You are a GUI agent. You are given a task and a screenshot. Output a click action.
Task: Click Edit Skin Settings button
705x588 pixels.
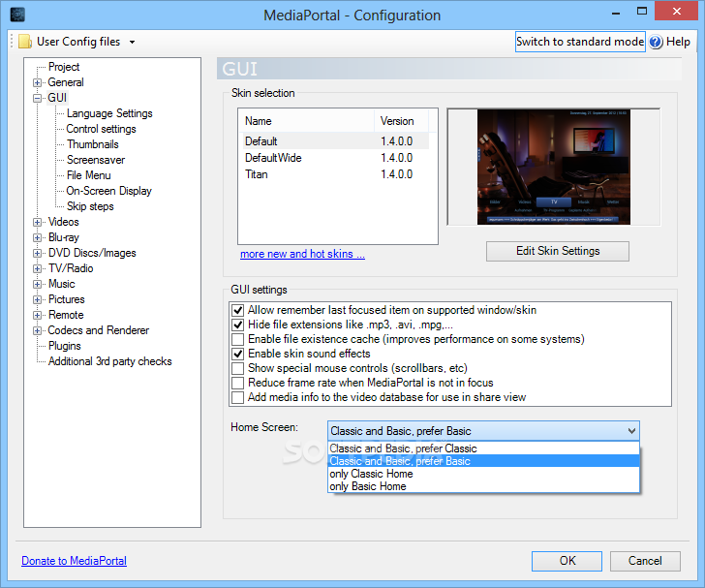pyautogui.click(x=558, y=251)
